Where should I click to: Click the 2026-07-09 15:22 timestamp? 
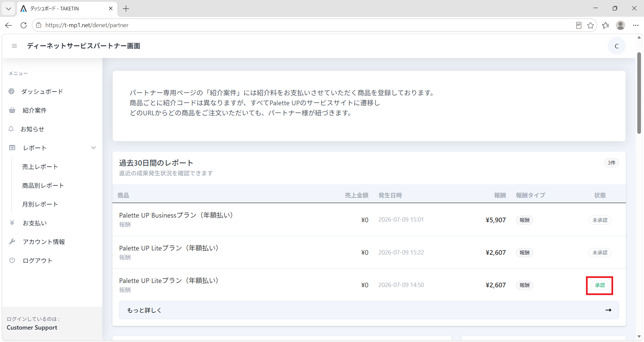tap(401, 252)
